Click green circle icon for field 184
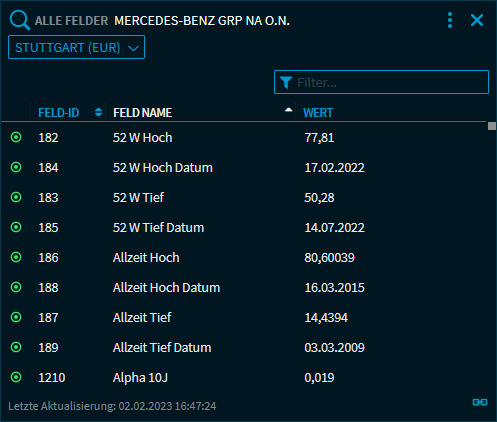Image resolution: width=497 pixels, height=422 pixels. (16, 167)
